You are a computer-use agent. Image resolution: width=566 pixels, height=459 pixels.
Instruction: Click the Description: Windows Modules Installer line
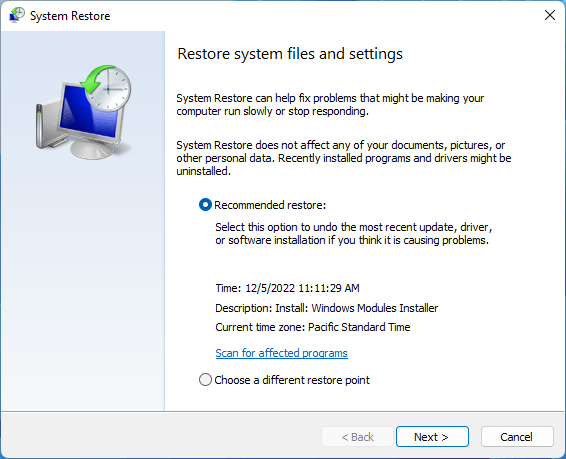click(327, 308)
